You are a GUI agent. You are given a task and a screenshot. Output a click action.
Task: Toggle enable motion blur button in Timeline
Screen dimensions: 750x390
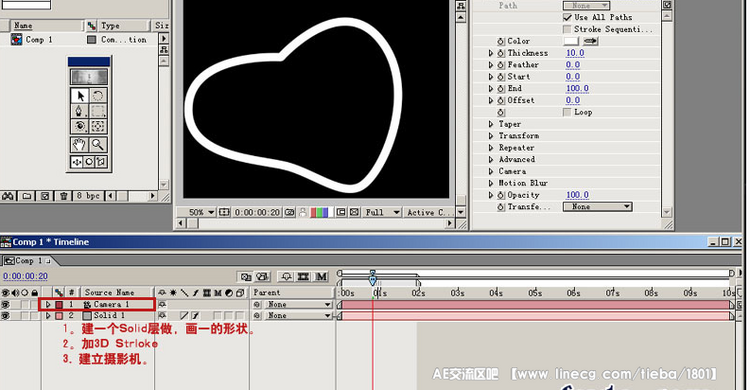click(x=321, y=277)
